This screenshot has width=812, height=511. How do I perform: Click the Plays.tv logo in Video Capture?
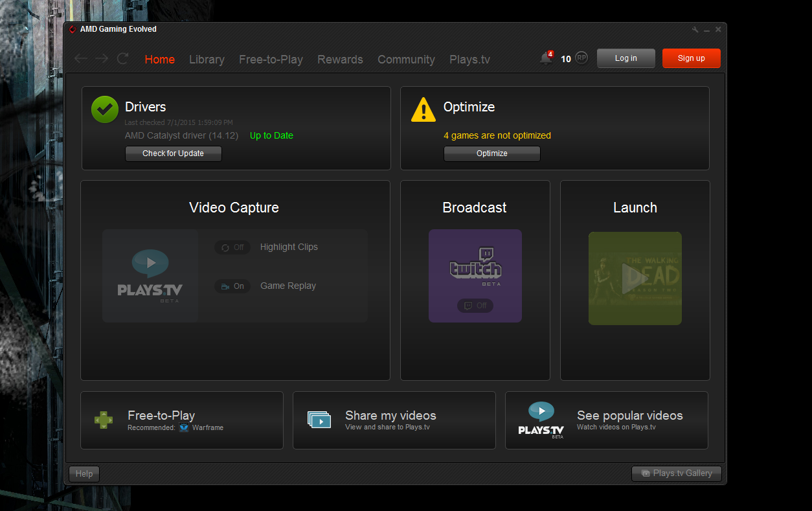[x=150, y=276]
